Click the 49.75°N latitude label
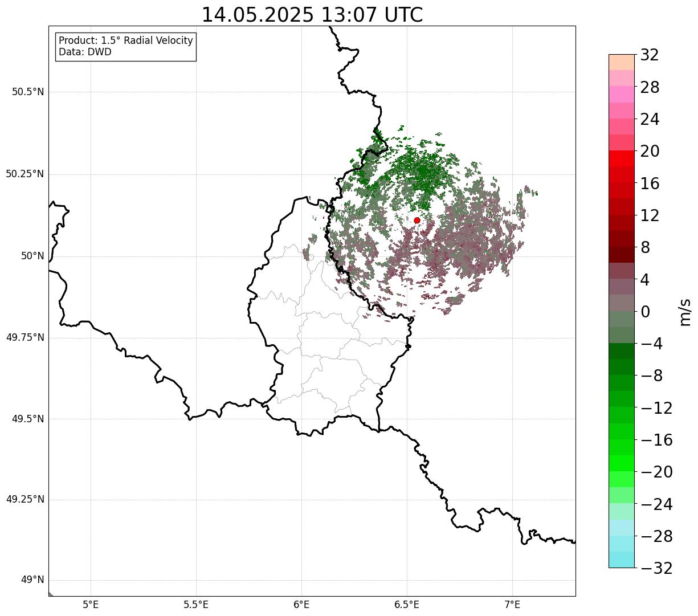 [x=25, y=337]
